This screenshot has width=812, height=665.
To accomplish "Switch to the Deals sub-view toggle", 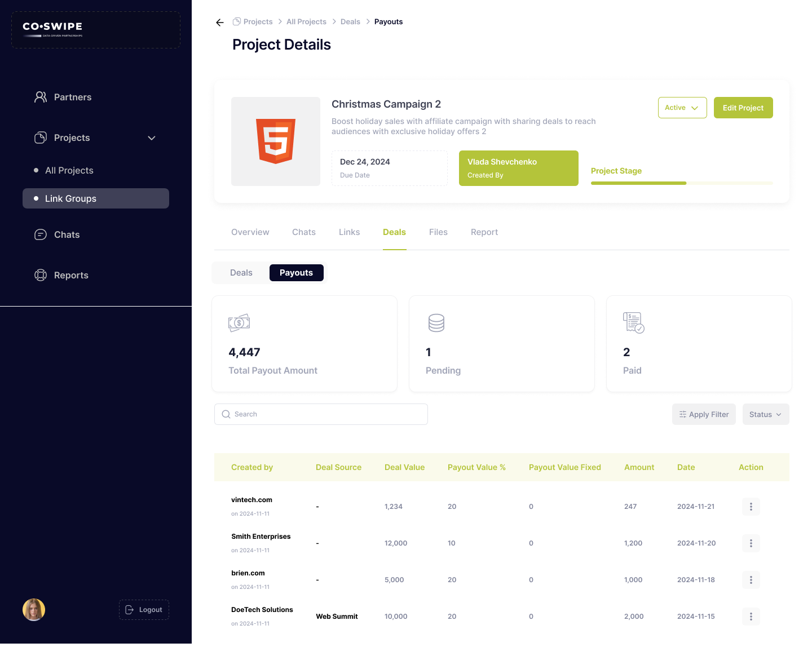I will [241, 273].
